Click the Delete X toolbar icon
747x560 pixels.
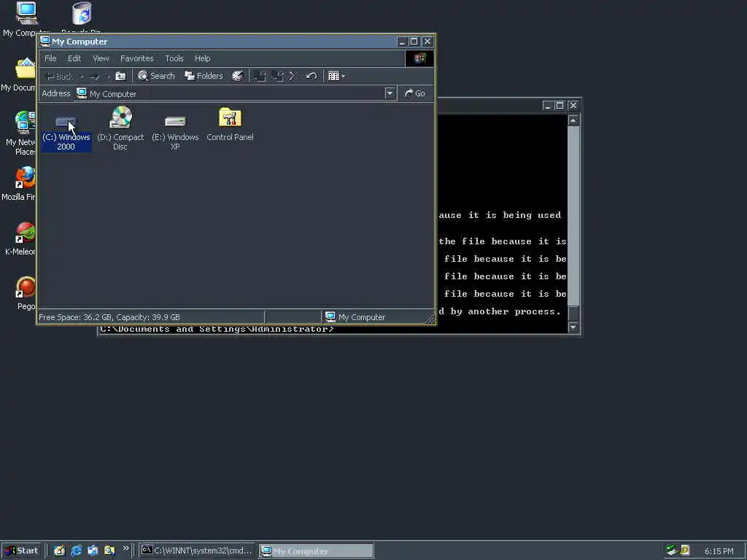point(293,76)
